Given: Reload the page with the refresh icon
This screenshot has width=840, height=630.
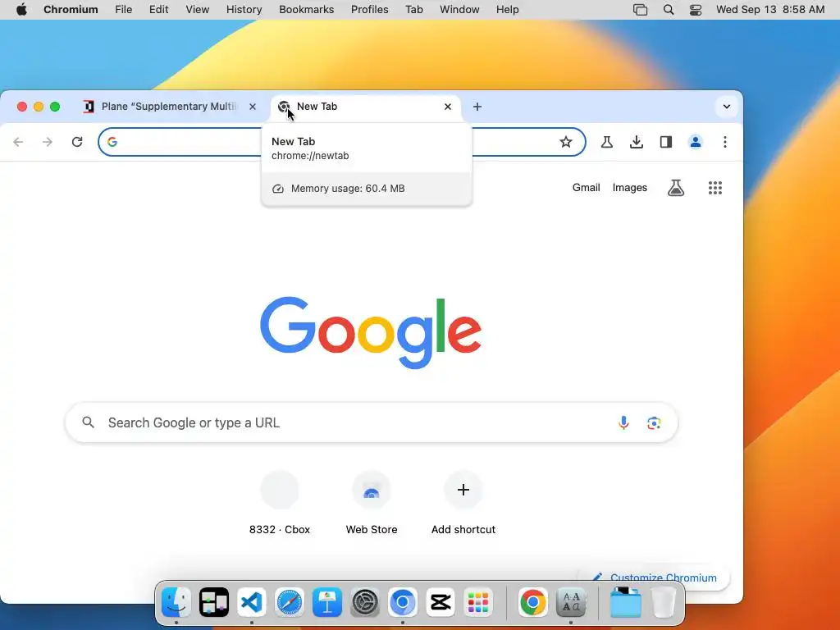Looking at the screenshot, I should point(77,142).
